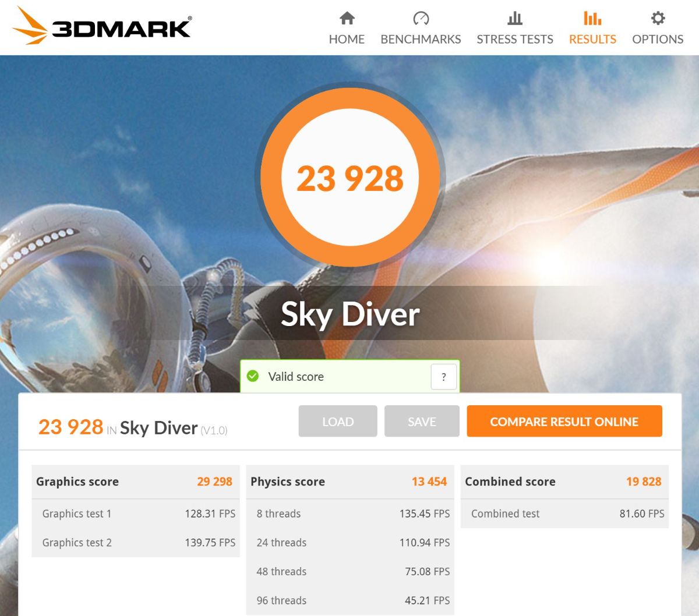Click the orange score ring 23 928
Image resolution: width=699 pixels, height=616 pixels.
pos(349,177)
